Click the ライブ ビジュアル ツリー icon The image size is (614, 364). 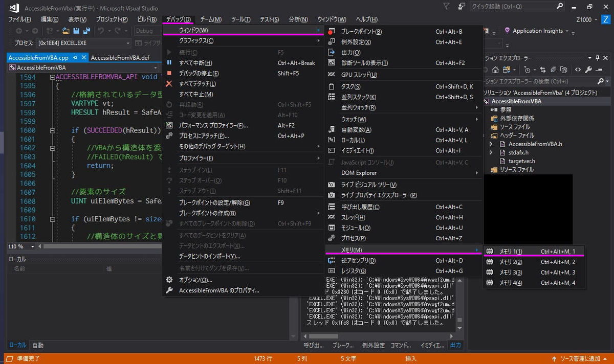pos(331,185)
